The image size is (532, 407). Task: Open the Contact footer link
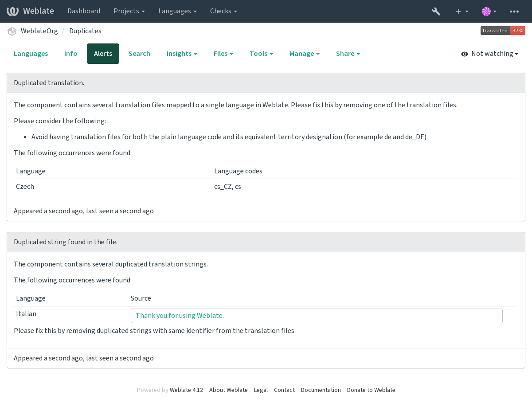tap(284, 390)
